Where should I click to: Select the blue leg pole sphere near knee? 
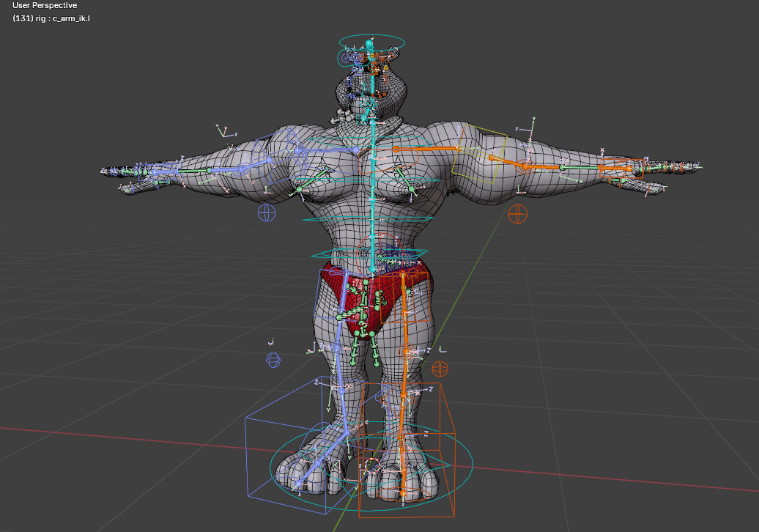pos(273,360)
